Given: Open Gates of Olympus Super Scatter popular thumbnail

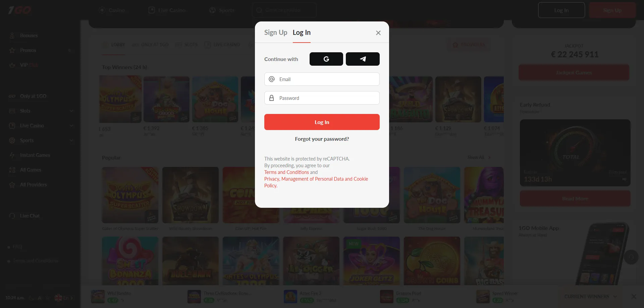Looking at the screenshot, I should [x=130, y=195].
